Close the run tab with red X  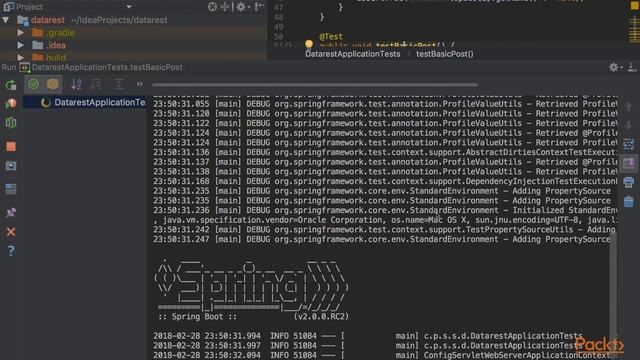(11, 232)
